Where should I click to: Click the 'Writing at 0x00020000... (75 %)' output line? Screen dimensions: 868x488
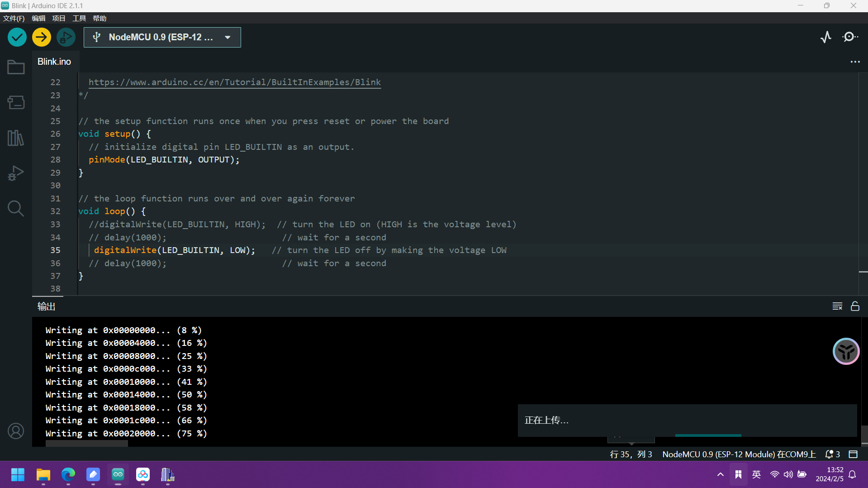126,433
